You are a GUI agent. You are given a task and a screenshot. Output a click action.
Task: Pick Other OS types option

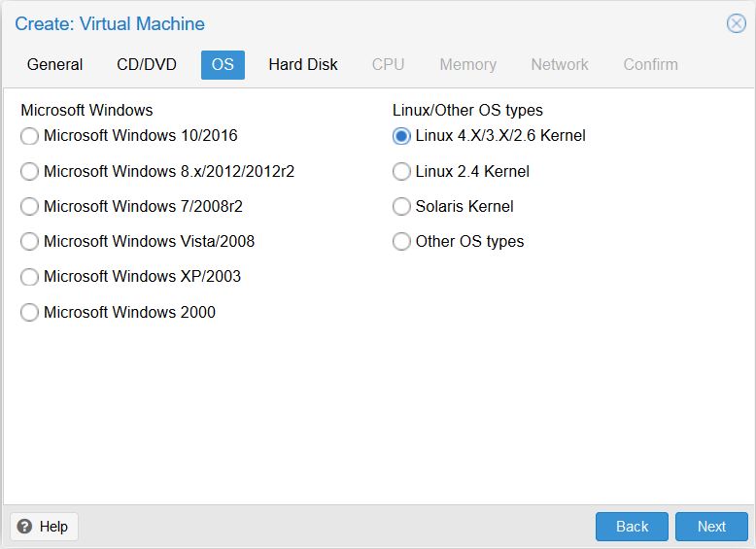pyautogui.click(x=401, y=242)
